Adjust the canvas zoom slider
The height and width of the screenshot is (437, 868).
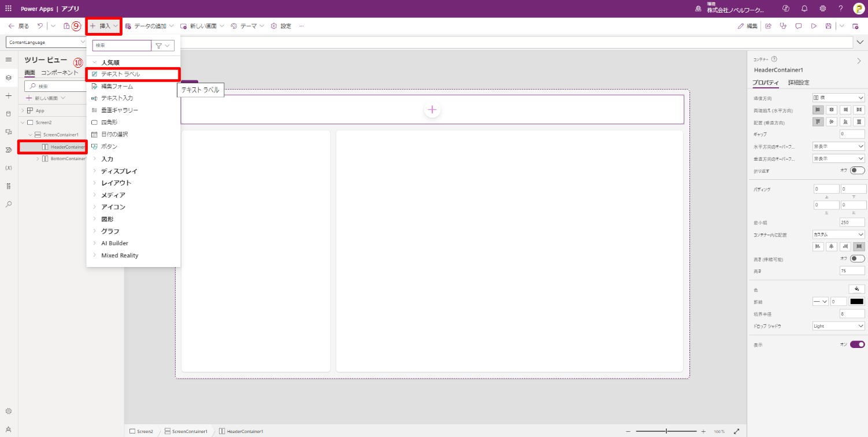pos(666,431)
